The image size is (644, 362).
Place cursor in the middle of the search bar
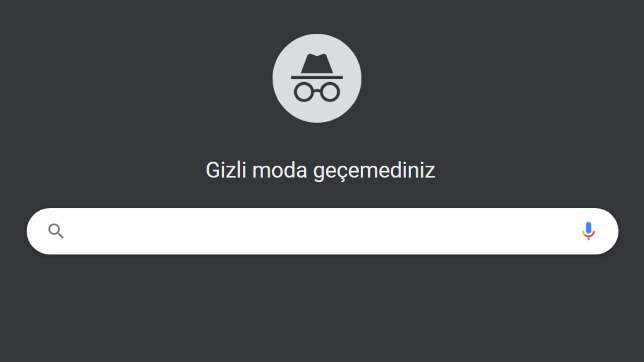coord(322,231)
